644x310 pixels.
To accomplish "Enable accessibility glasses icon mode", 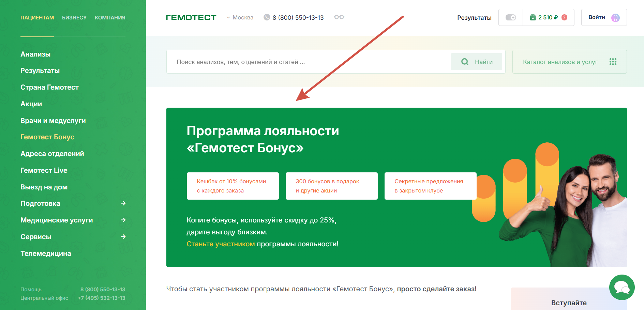I will tap(339, 17).
